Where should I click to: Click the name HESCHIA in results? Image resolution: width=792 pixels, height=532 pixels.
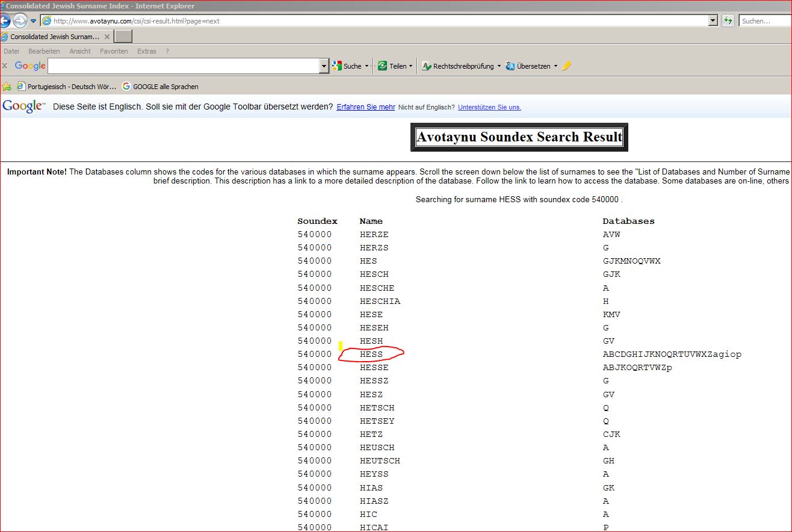(380, 301)
